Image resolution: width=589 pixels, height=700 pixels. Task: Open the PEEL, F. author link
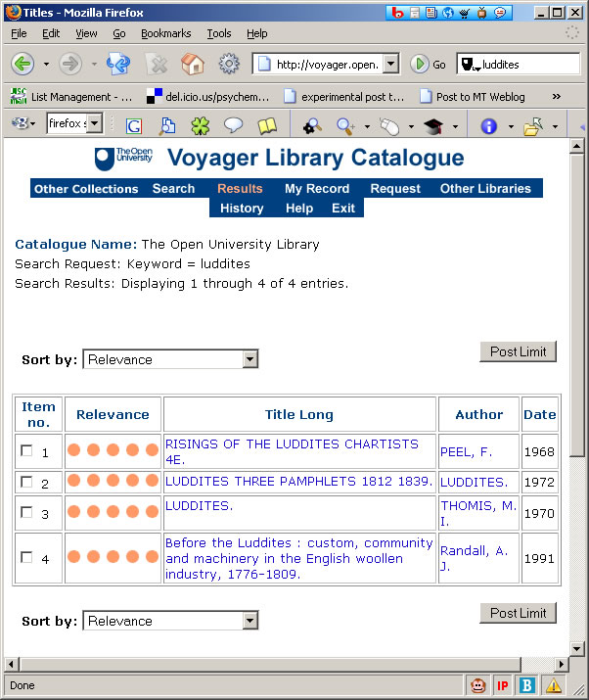(x=466, y=451)
